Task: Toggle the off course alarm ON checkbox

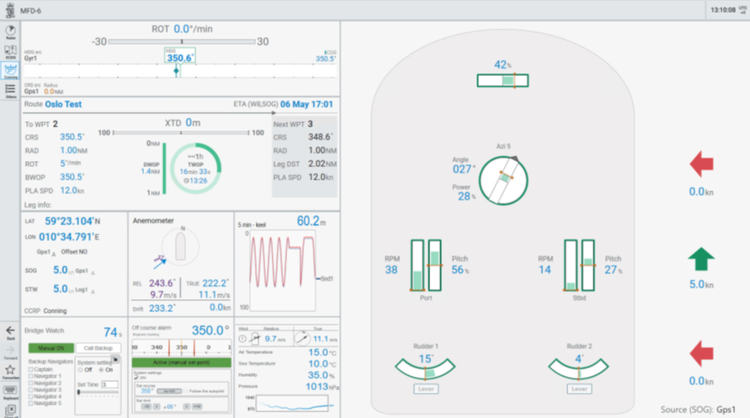Action: 136,377
